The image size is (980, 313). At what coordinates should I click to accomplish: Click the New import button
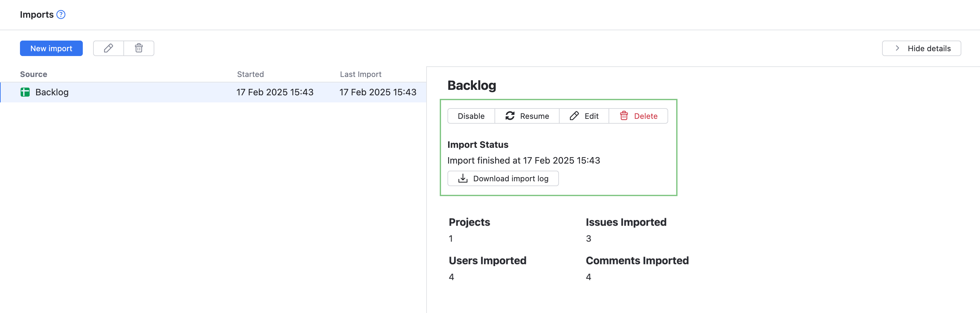(x=51, y=48)
